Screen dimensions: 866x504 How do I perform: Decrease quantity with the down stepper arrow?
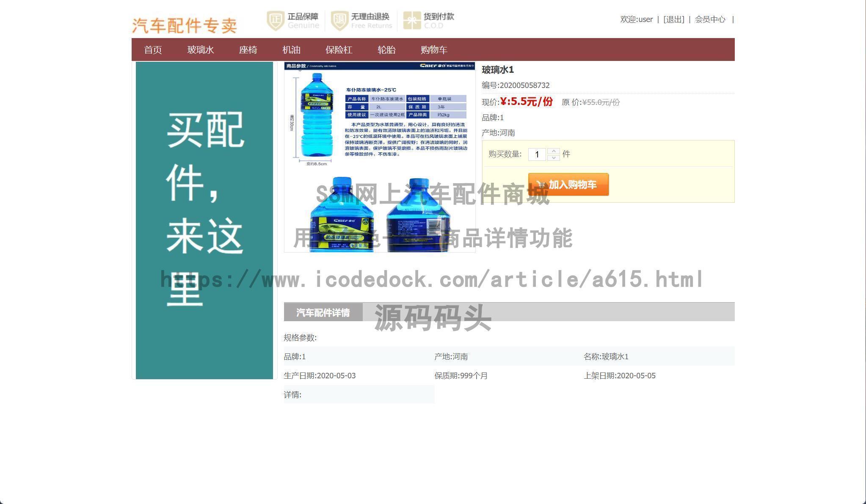click(553, 158)
